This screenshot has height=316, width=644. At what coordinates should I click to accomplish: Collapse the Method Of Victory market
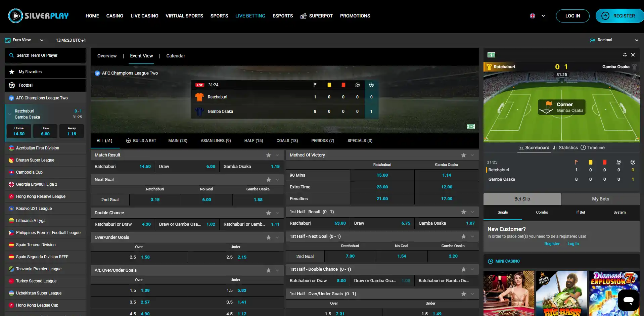(x=472, y=155)
